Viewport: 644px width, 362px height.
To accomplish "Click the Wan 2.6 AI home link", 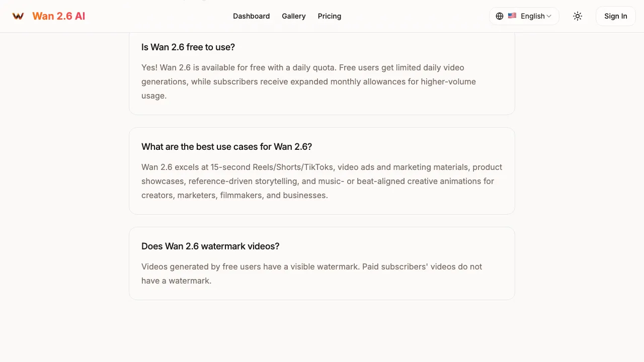I will point(58,16).
